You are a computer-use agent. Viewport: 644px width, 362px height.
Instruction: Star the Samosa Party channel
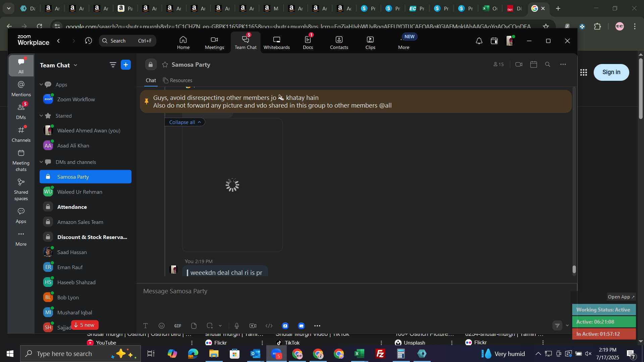click(x=165, y=65)
